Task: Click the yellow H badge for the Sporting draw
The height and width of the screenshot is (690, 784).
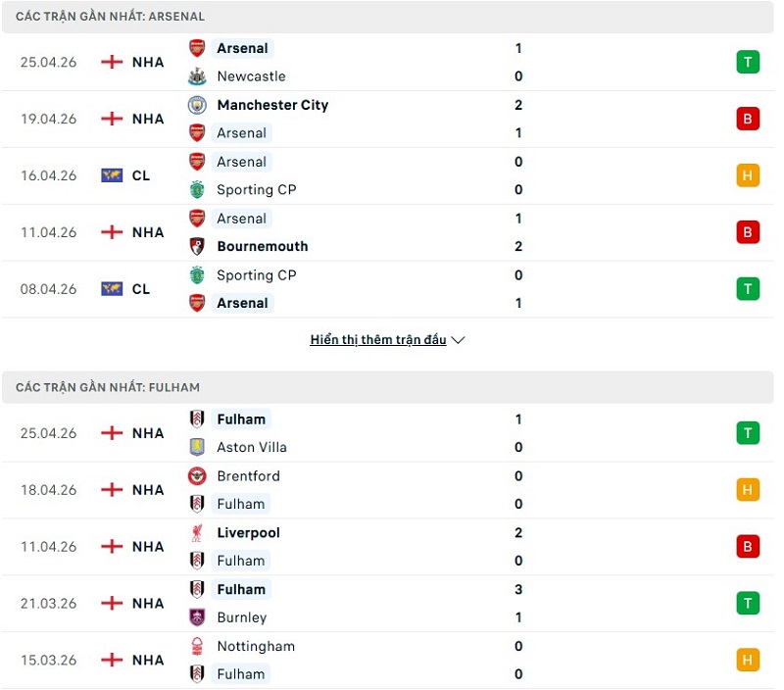Action: point(748,175)
